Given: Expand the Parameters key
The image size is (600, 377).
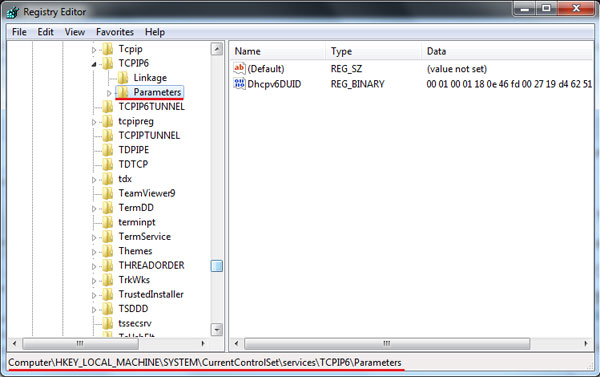Looking at the screenshot, I should click(109, 93).
